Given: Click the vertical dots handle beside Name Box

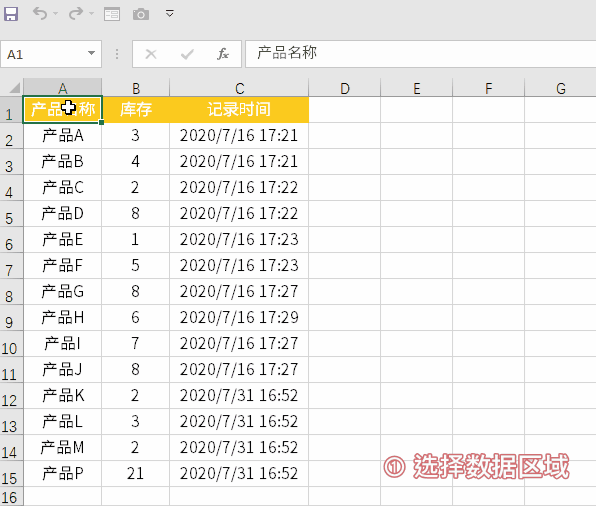Looking at the screenshot, I should (x=117, y=54).
